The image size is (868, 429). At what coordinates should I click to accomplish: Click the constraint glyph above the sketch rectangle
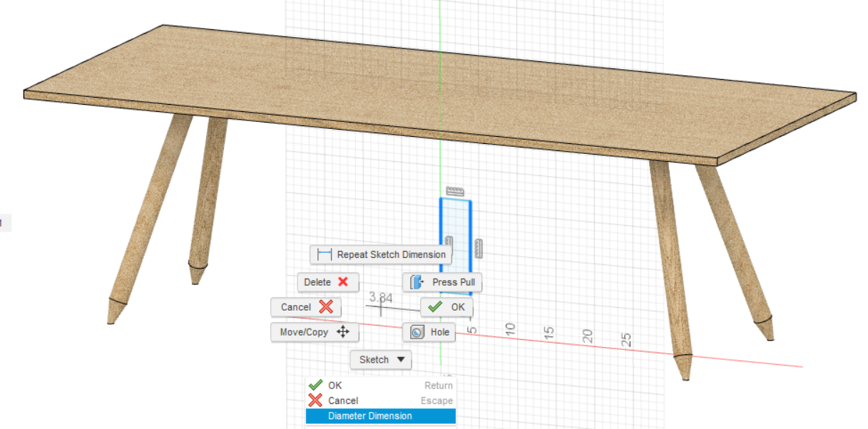454,190
